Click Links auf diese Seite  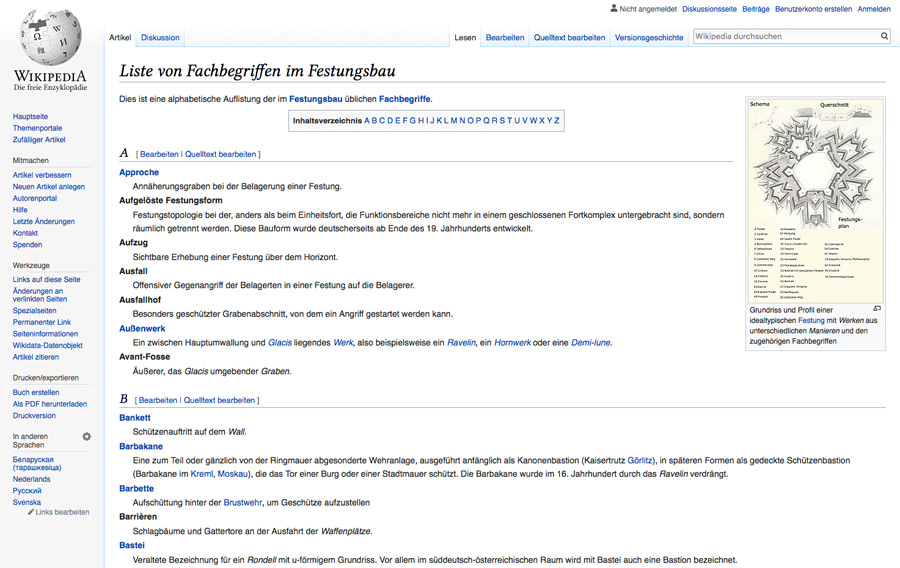click(x=46, y=279)
